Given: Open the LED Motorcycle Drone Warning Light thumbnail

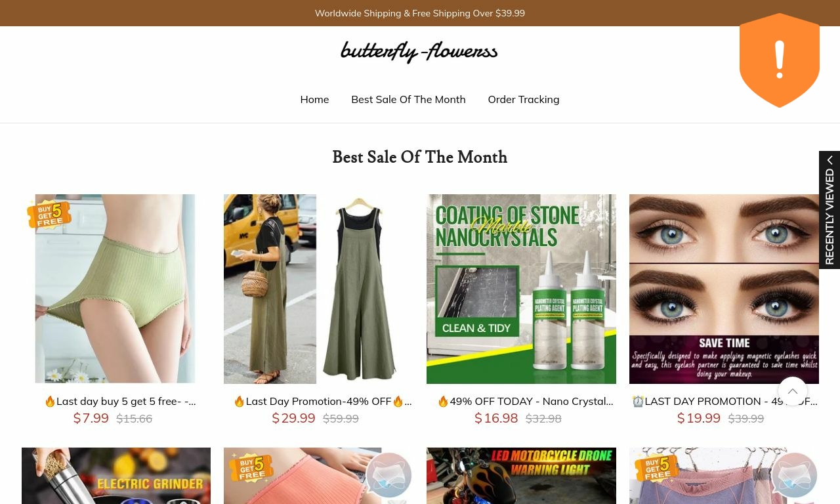Looking at the screenshot, I should pyautogui.click(x=521, y=476).
